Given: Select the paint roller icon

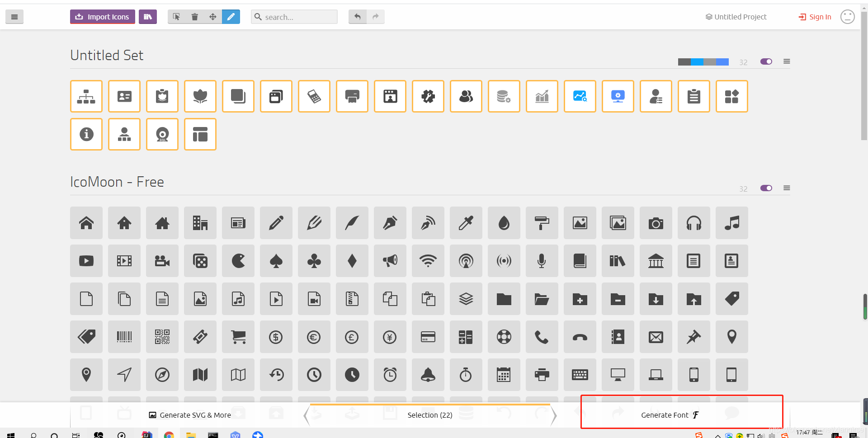Looking at the screenshot, I should point(542,223).
